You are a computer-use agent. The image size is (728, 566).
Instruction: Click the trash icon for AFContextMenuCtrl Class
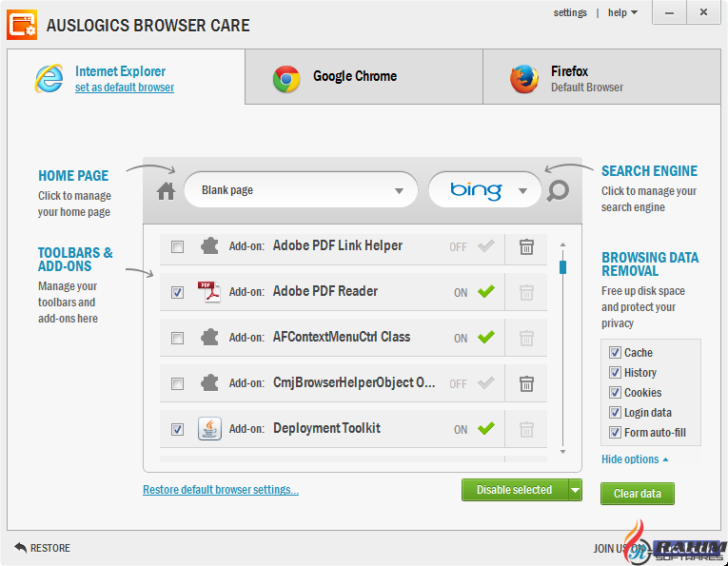pyautogui.click(x=526, y=338)
